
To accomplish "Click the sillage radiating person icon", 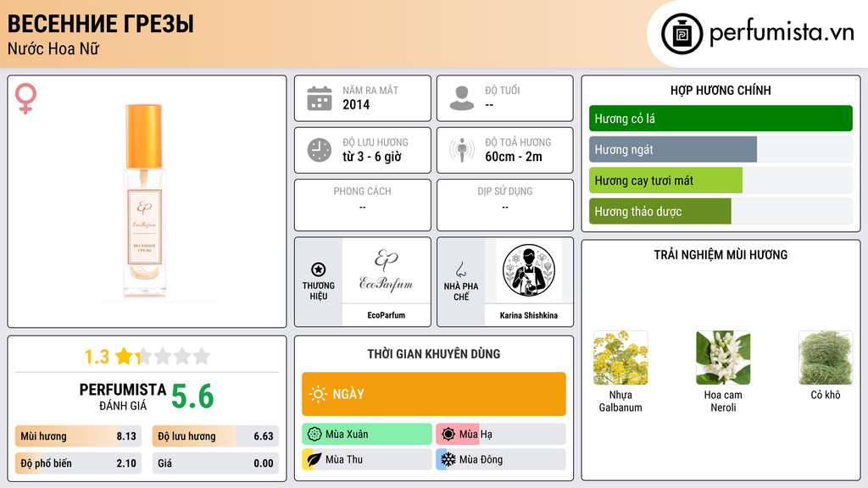I will point(462,150).
